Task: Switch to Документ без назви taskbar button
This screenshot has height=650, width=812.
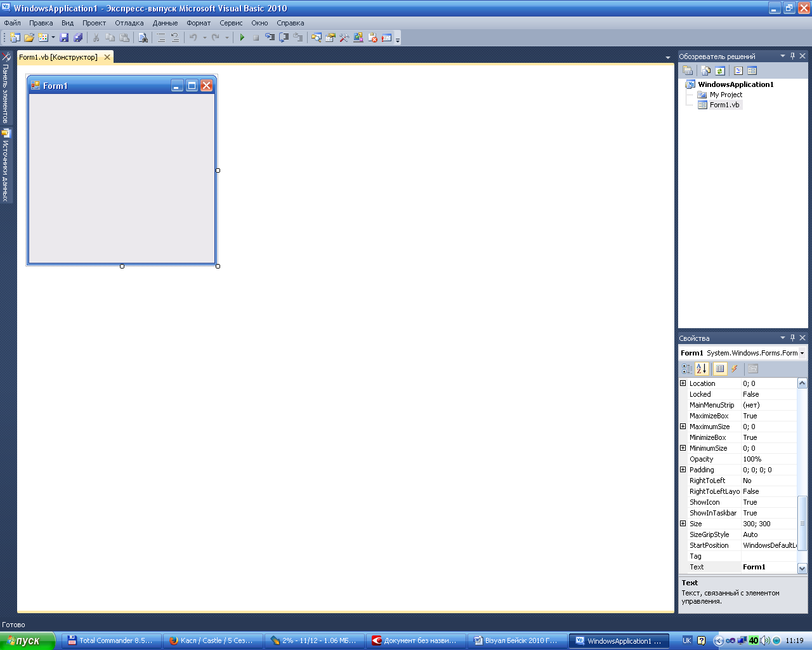Action: point(416,640)
